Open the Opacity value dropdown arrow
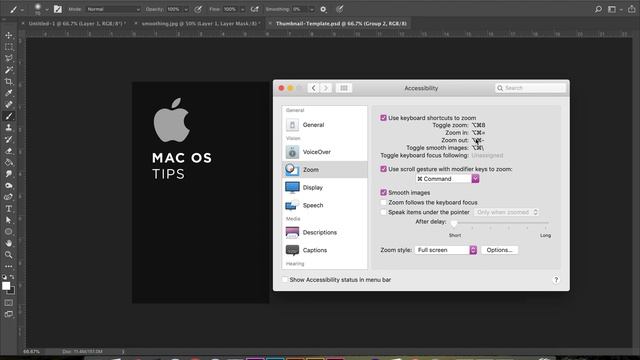The height and width of the screenshot is (360, 640). [186, 9]
